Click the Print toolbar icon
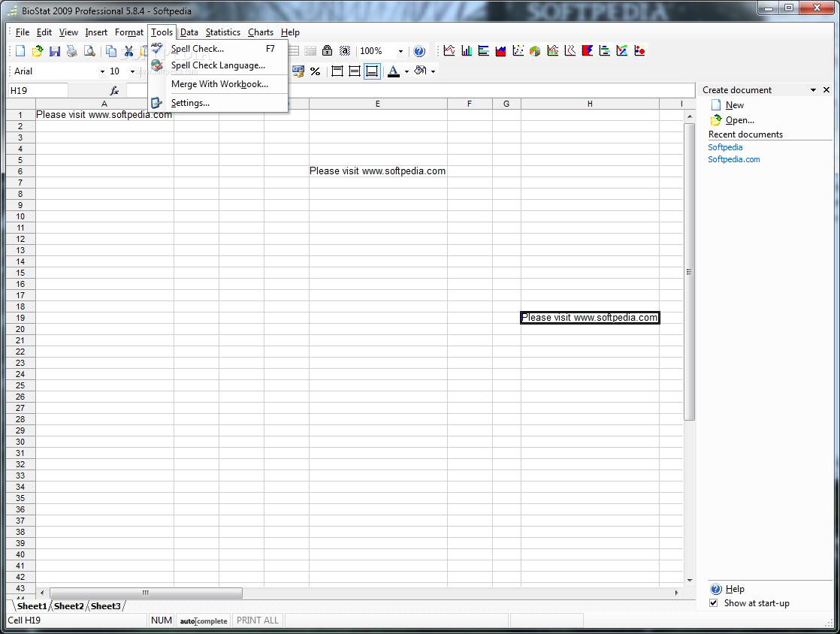Screen dimensions: 840x634 [x=72, y=51]
